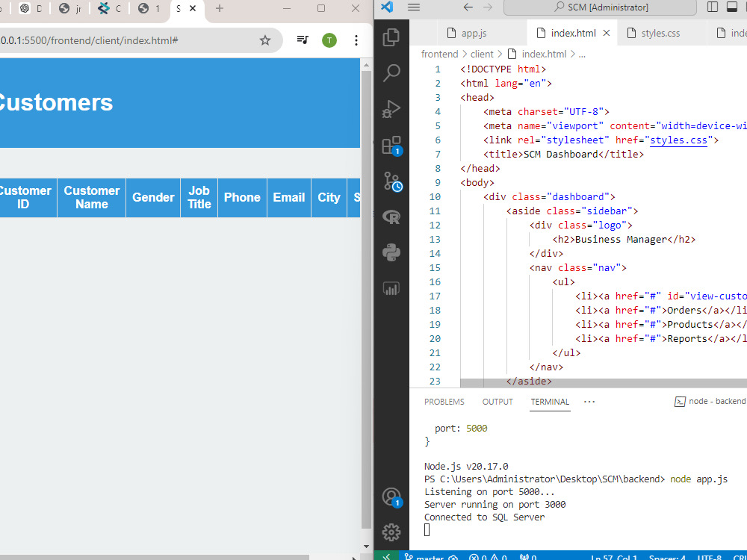Click the browser page vertical scrollbar thumb
Screen dimensions: 747x560
[x=366, y=300]
